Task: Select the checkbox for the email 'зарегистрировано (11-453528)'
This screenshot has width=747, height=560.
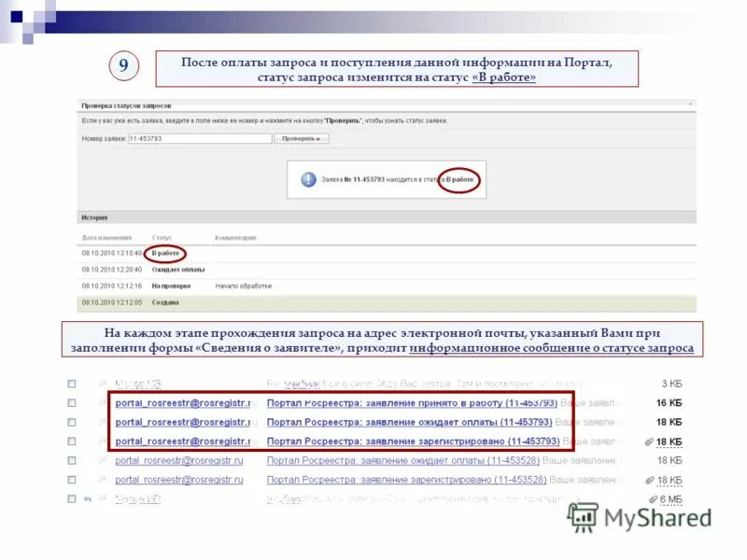Action: point(72,480)
